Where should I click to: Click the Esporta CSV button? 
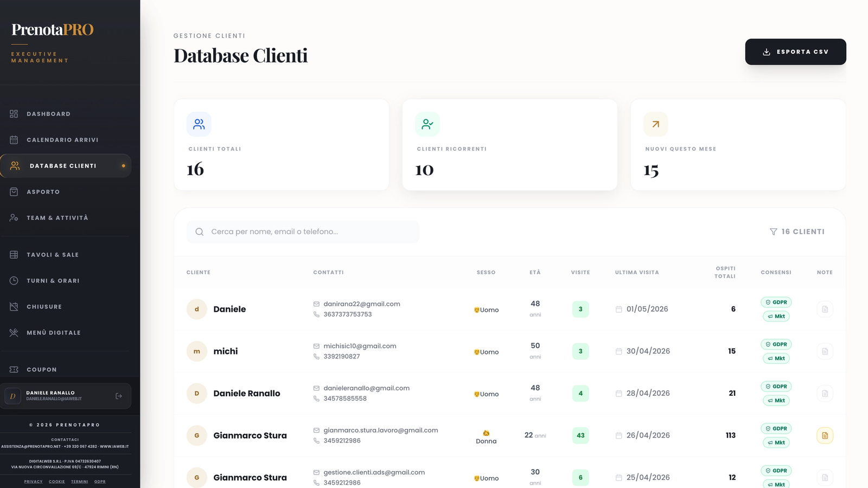pyautogui.click(x=795, y=52)
